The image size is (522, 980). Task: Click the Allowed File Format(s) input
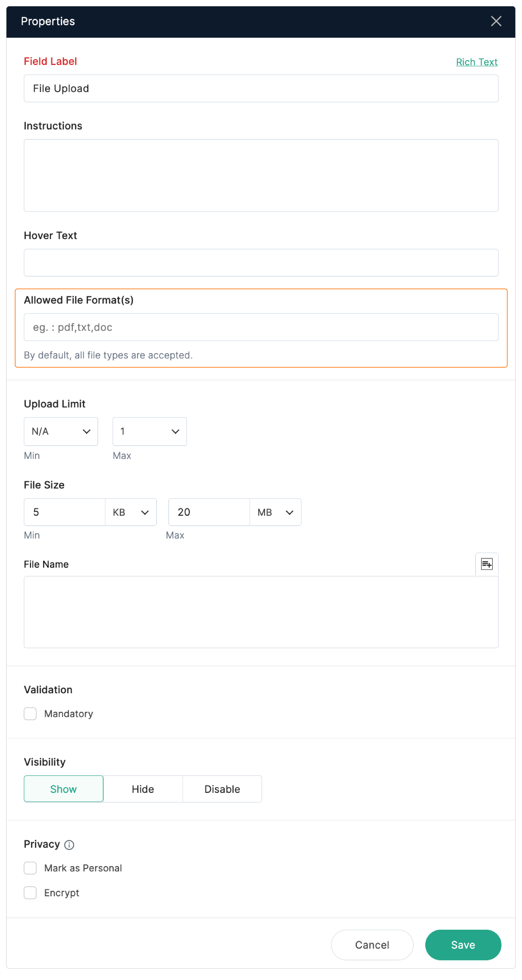tap(261, 327)
